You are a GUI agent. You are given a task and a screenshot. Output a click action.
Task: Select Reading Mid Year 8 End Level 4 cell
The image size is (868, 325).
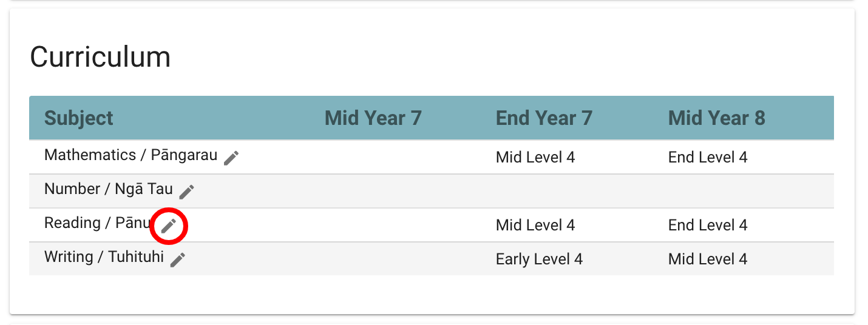(707, 226)
